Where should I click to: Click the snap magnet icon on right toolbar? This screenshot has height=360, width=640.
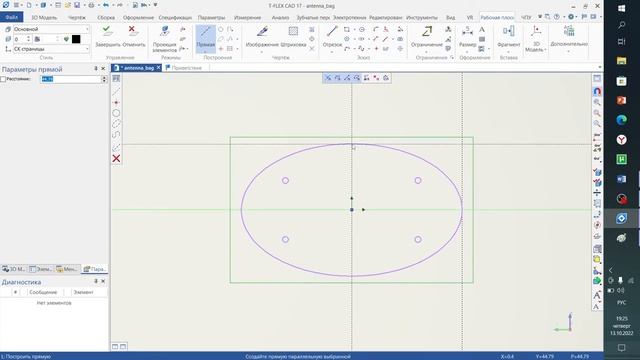[597, 91]
